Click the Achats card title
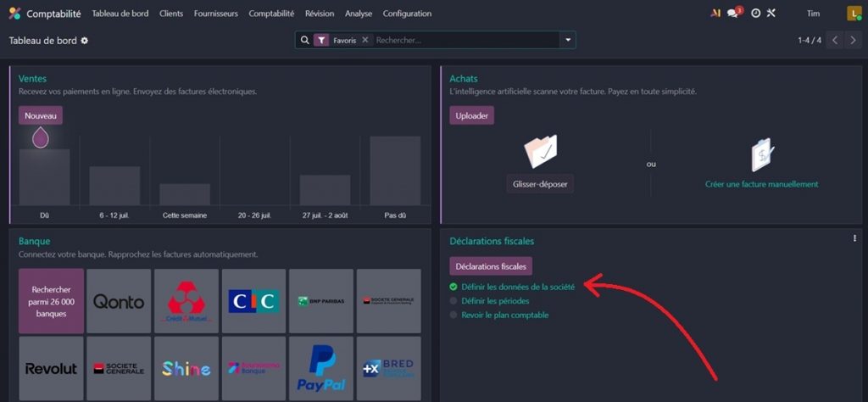 point(464,79)
